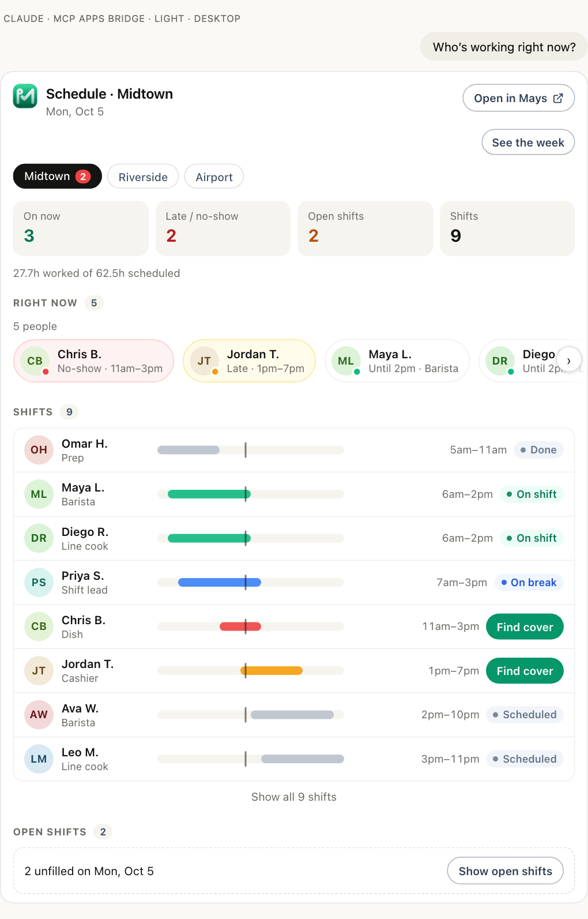
Task: Show open shifts for Mon, Oct 5
Action: [x=506, y=871]
